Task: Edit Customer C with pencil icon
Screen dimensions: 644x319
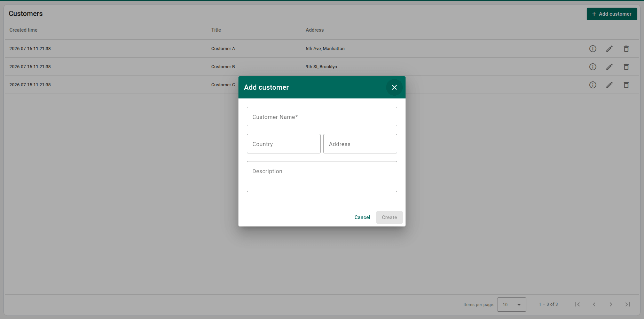Action: [x=610, y=85]
